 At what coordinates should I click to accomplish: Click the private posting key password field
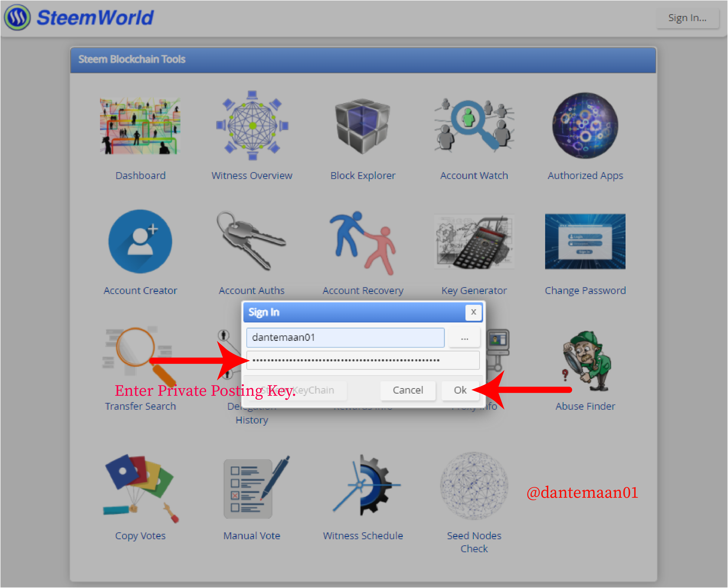click(363, 360)
